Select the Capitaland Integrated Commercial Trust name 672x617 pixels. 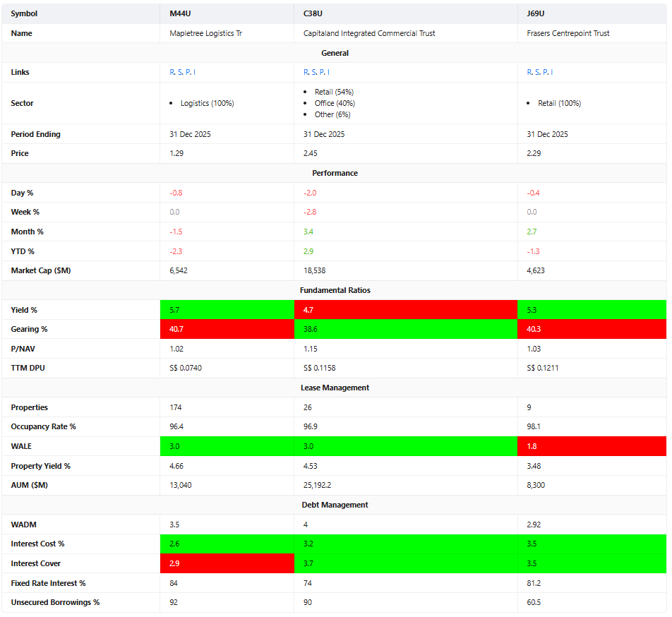click(369, 33)
